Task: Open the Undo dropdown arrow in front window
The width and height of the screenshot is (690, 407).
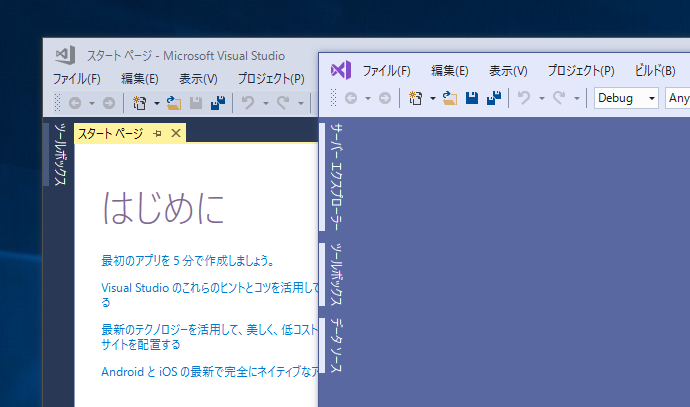Action: (542, 99)
